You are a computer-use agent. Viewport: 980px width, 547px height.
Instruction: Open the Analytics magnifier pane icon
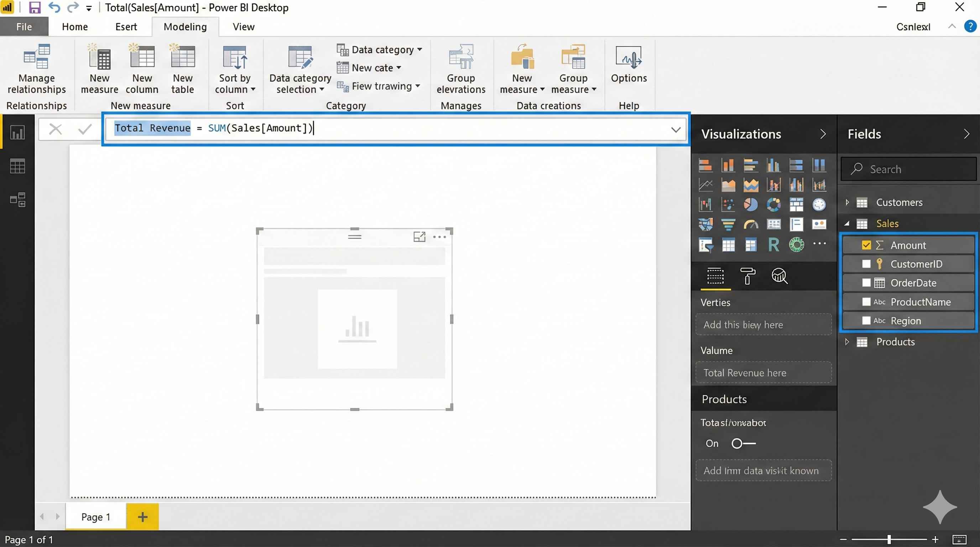(x=779, y=276)
